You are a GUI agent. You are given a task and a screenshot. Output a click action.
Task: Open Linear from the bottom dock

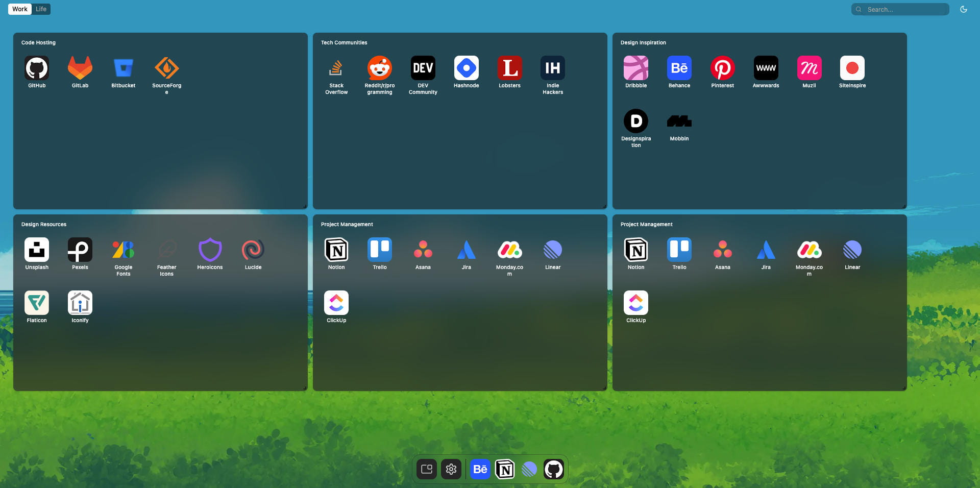click(529, 469)
